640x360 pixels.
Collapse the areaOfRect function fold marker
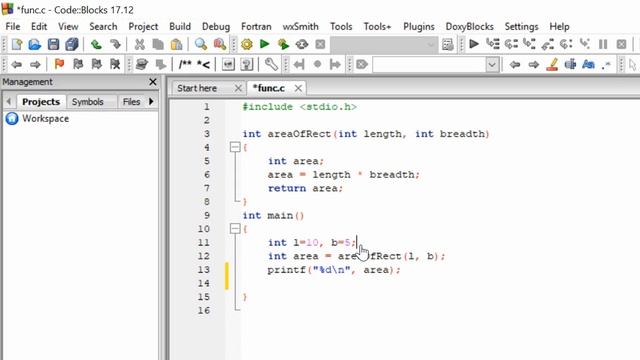[x=235, y=147]
